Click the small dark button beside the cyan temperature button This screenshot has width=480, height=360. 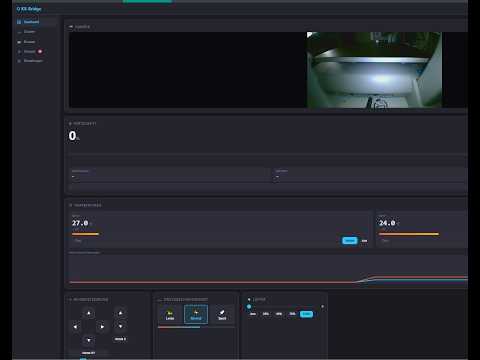tap(364, 241)
